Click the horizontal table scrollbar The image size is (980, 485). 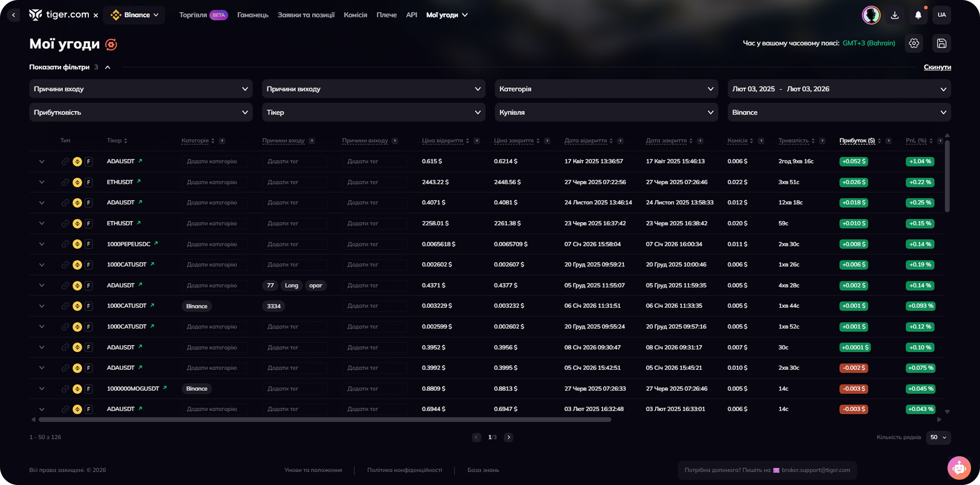point(324,420)
